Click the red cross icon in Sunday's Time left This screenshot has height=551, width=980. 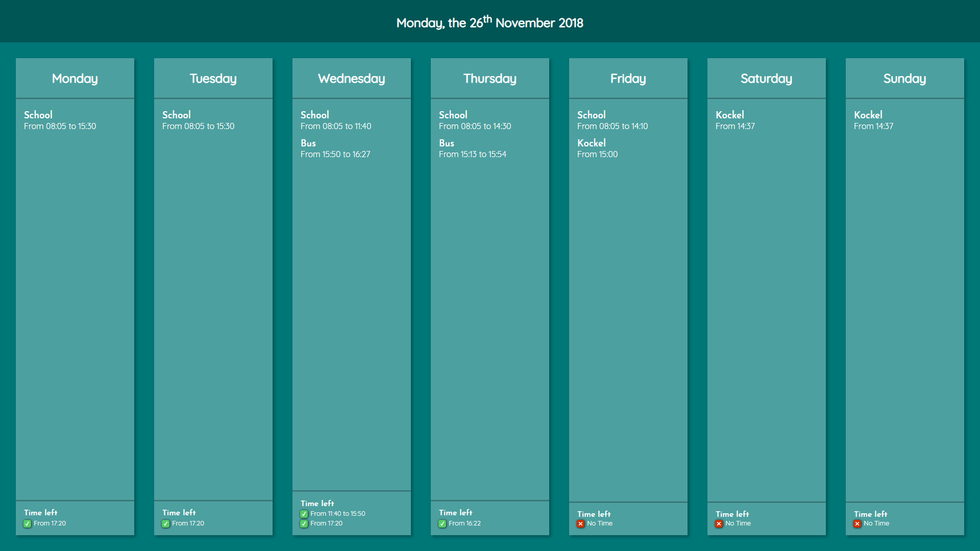[857, 523]
